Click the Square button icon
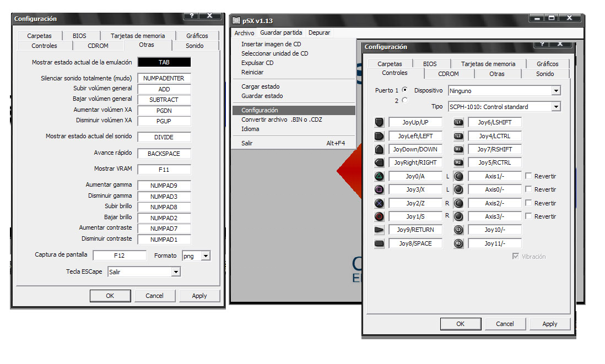The height and width of the screenshot is (364, 605). point(379,189)
